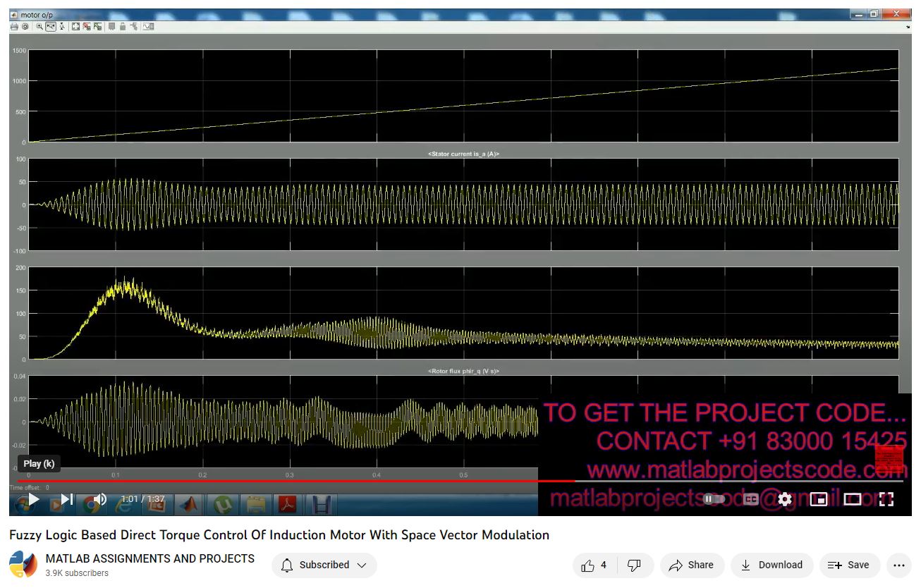This screenshot has height=588, width=921.
Task: Click the channel avatar
Action: [23, 565]
